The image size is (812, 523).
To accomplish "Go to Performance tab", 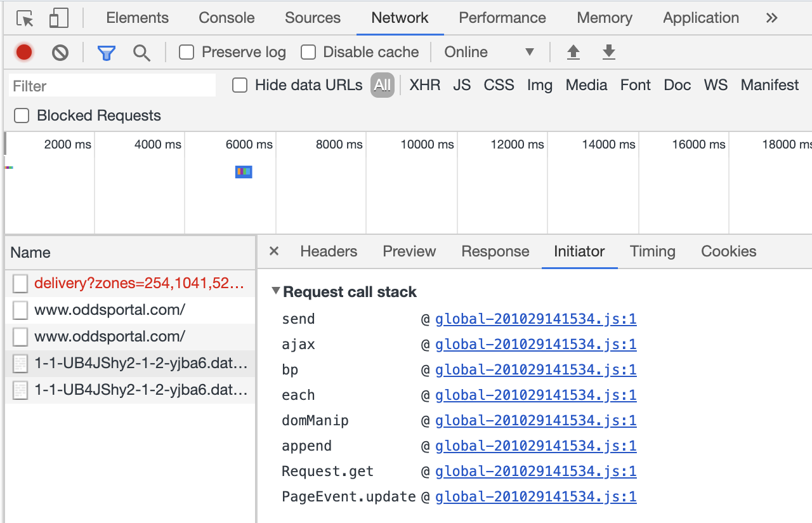I will 502,18.
